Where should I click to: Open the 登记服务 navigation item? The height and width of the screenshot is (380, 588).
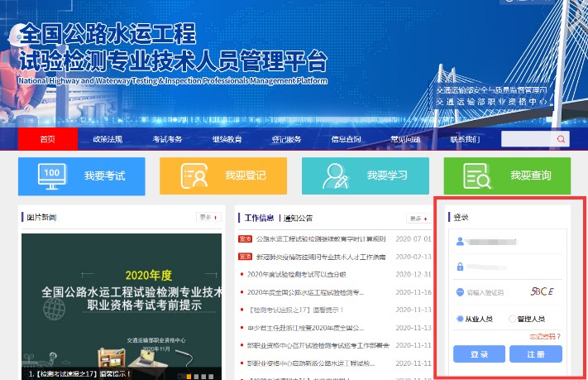point(286,139)
